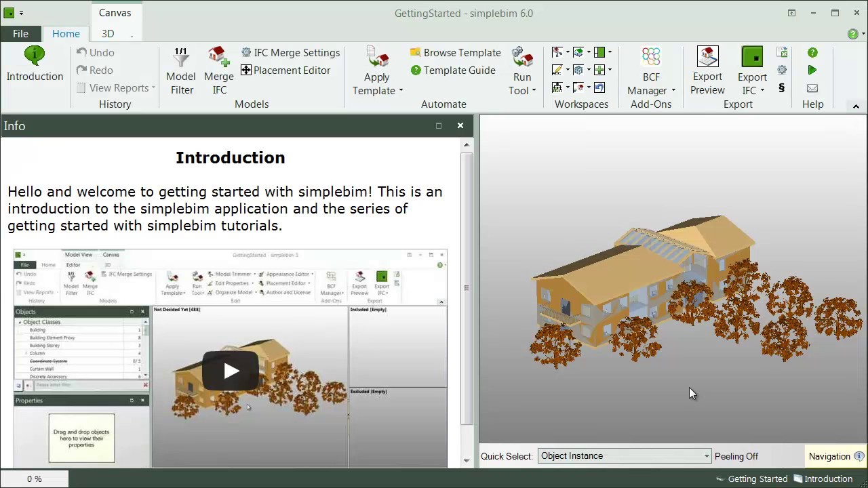Click the envelope icon in Help group

coord(812,88)
